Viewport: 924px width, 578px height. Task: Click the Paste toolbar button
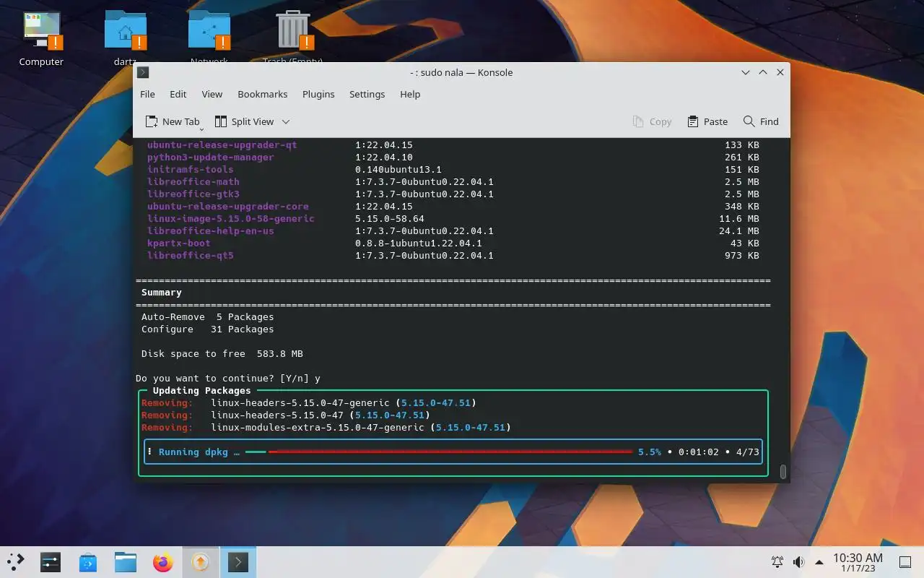point(707,121)
